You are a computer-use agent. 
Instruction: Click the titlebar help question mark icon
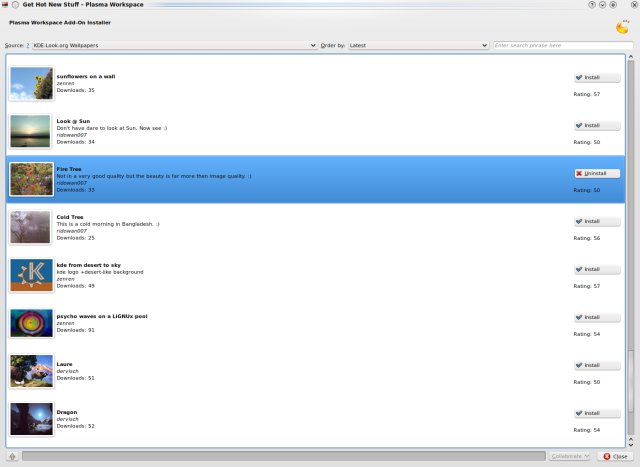(x=592, y=4)
